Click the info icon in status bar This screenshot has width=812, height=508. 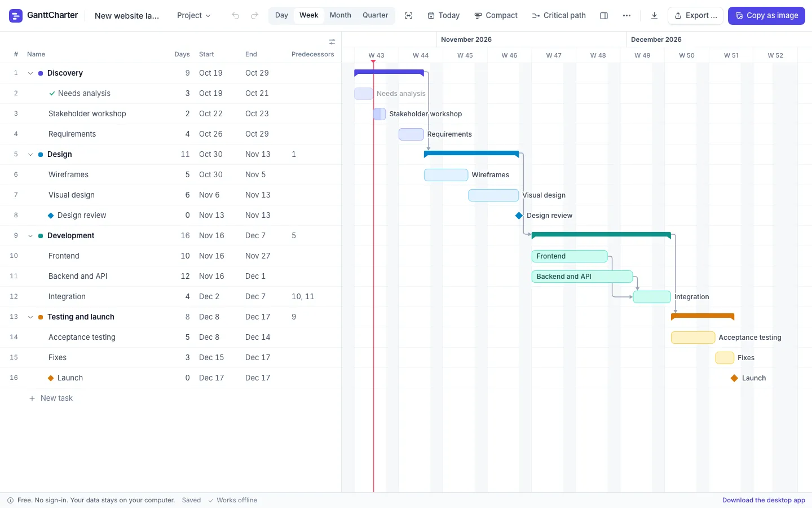point(10,500)
